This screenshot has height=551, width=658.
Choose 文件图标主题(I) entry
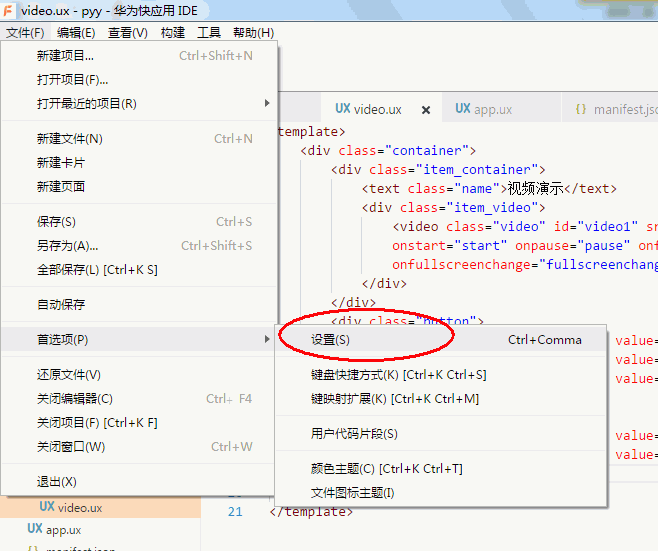point(441,493)
